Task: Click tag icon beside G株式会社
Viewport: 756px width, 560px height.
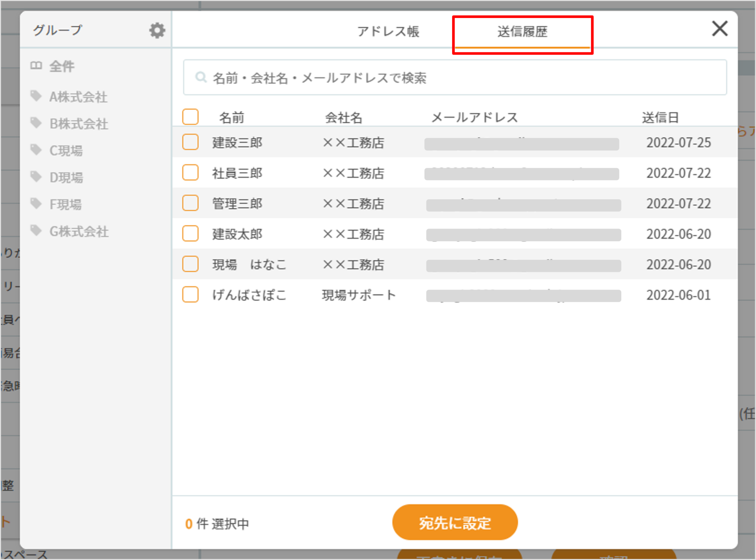Action: (36, 230)
